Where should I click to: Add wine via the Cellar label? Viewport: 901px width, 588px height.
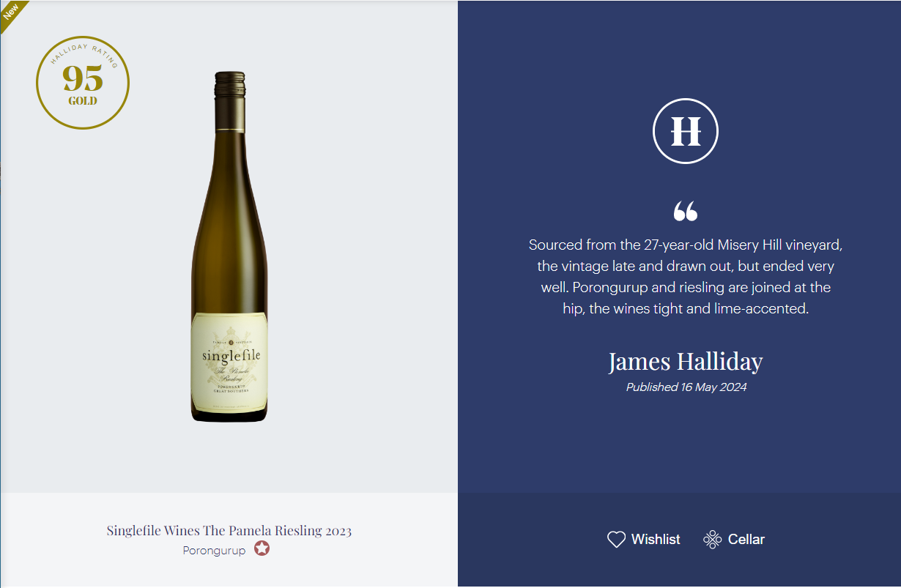click(746, 540)
